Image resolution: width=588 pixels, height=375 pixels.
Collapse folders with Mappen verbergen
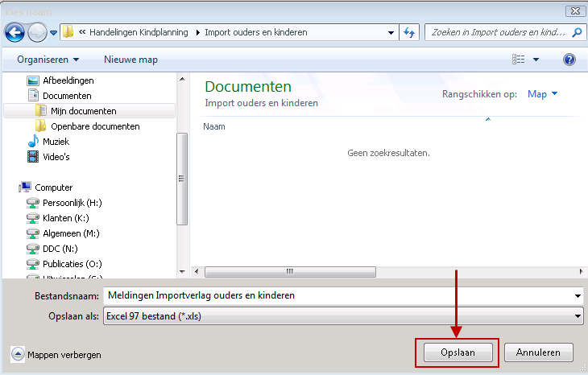tap(56, 354)
